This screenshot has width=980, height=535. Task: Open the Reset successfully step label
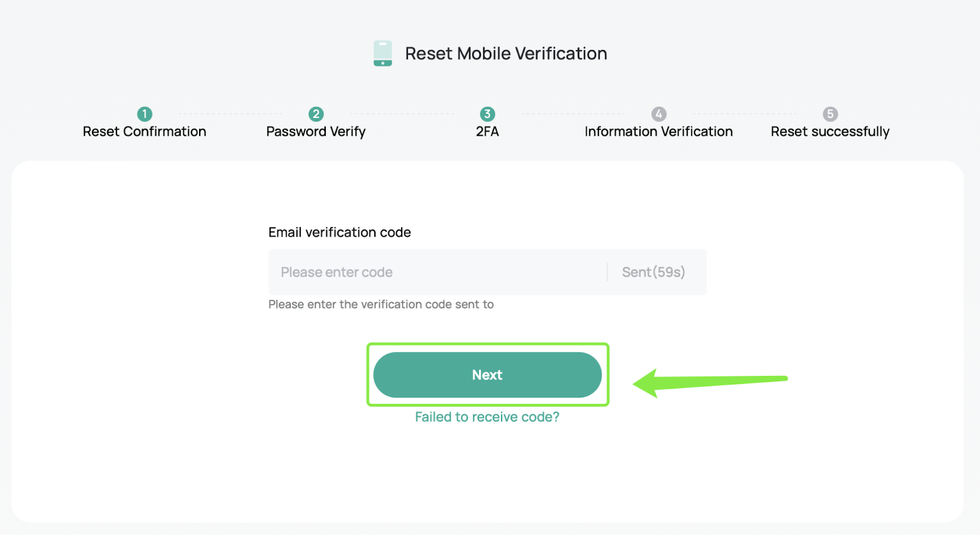(x=831, y=132)
